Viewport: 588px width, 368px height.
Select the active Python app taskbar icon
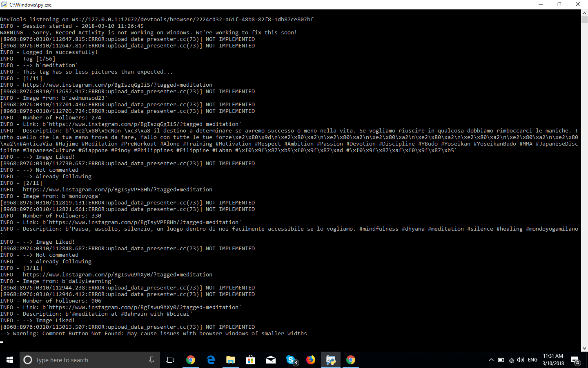[x=331, y=360]
